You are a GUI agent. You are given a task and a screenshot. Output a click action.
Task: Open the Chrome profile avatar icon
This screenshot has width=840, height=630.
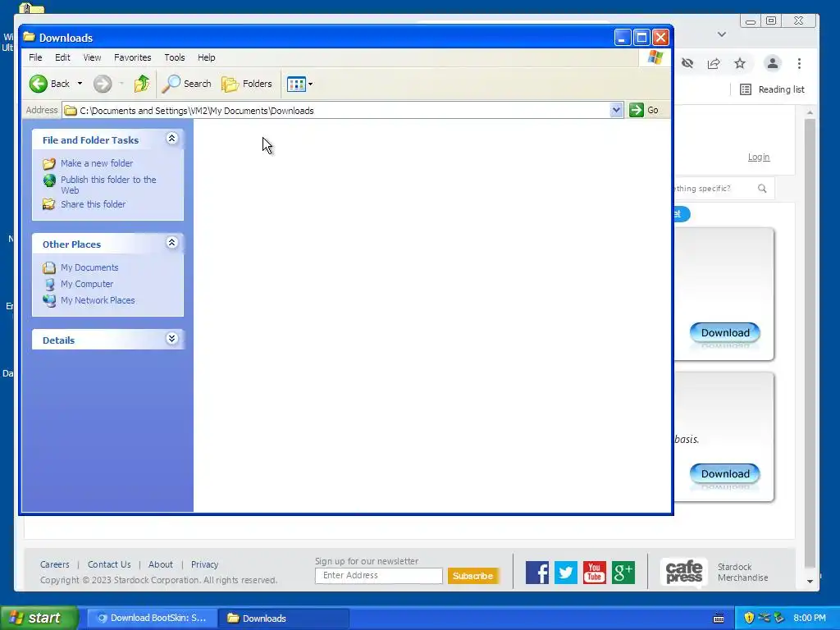[x=773, y=64]
